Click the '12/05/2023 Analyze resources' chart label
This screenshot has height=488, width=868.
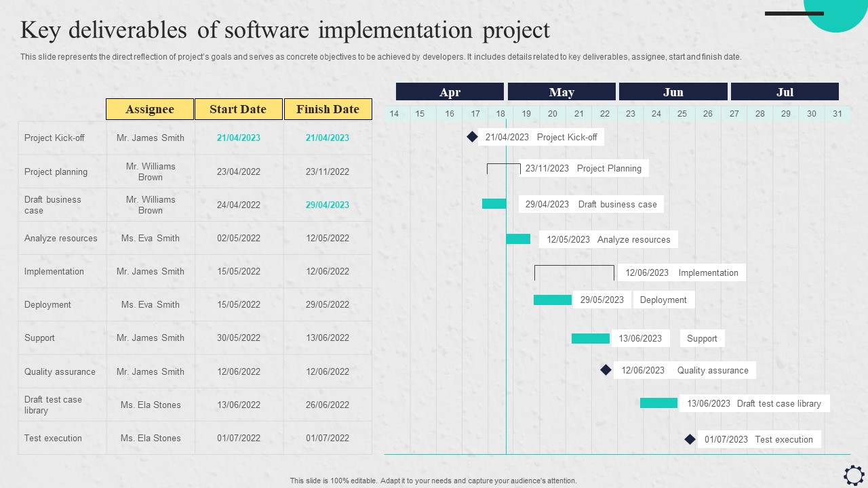[x=608, y=239]
